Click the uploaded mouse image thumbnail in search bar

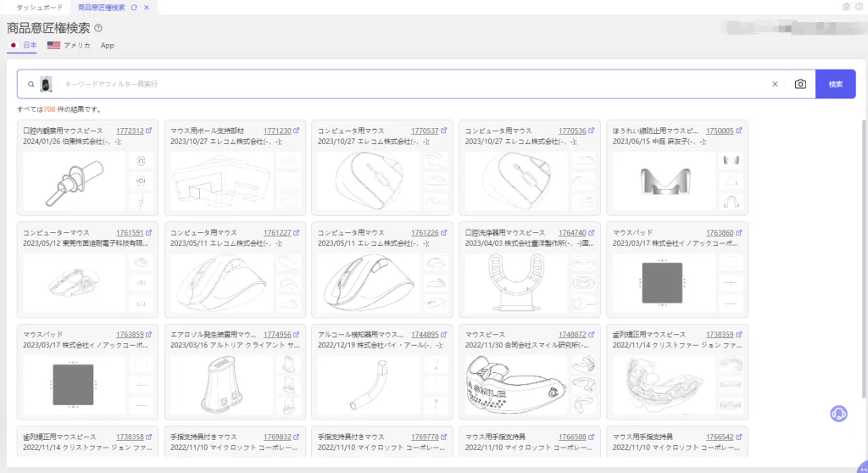[x=46, y=84]
